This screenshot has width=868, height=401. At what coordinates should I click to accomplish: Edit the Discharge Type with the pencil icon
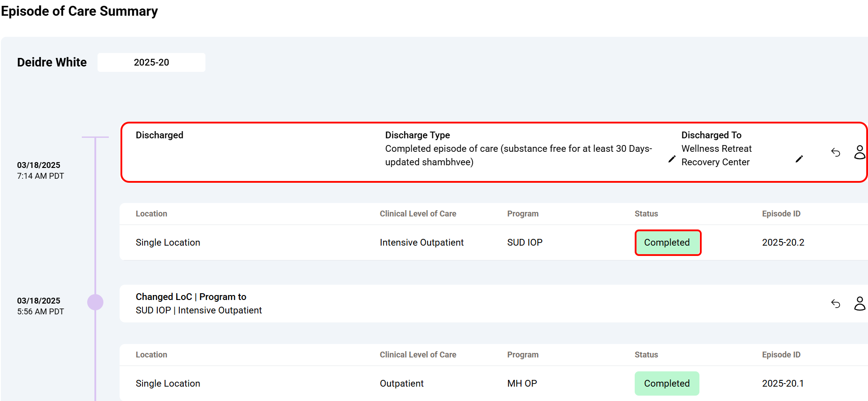click(x=672, y=159)
